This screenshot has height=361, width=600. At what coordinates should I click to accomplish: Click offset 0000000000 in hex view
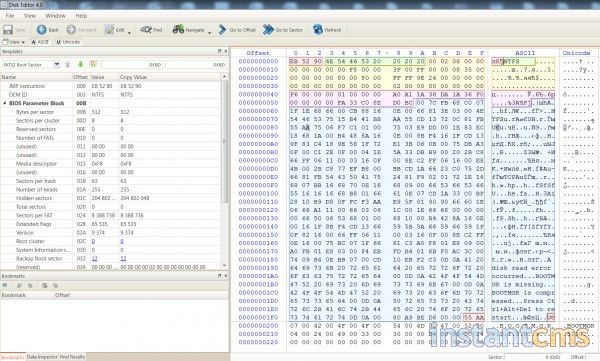(x=258, y=61)
